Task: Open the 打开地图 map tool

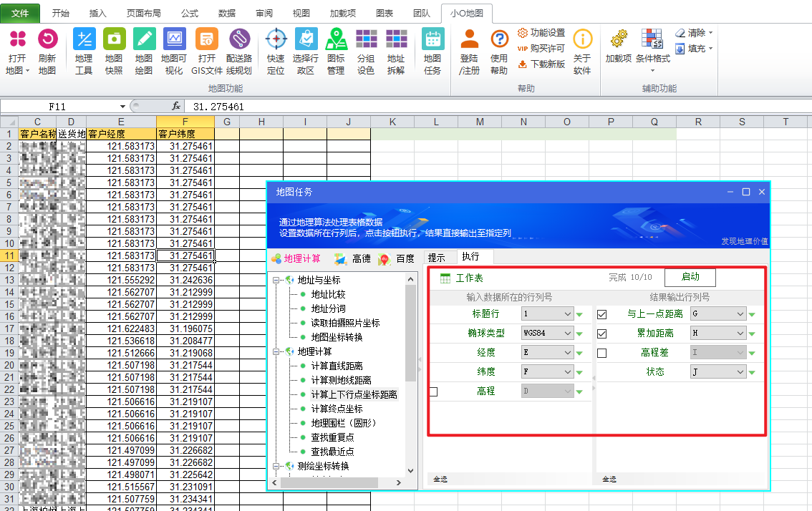Action: pyautogui.click(x=17, y=52)
